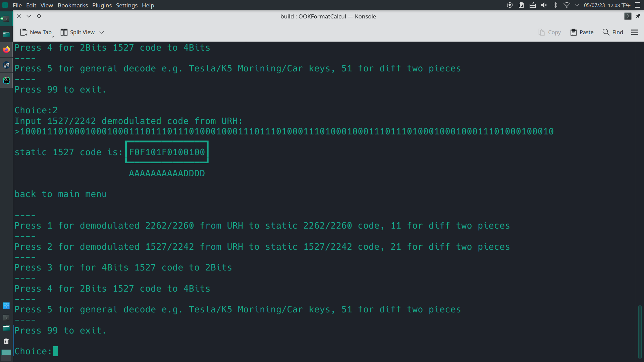Image resolution: width=644 pixels, height=362 pixels.
Task: Toggle the diamond on-all-desktops window button
Action: 39,16
